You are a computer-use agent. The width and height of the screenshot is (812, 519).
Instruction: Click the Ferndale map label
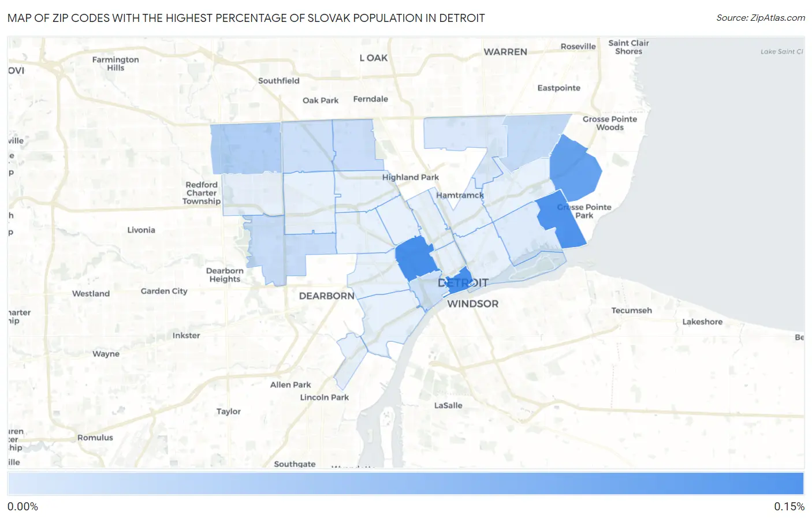click(371, 99)
